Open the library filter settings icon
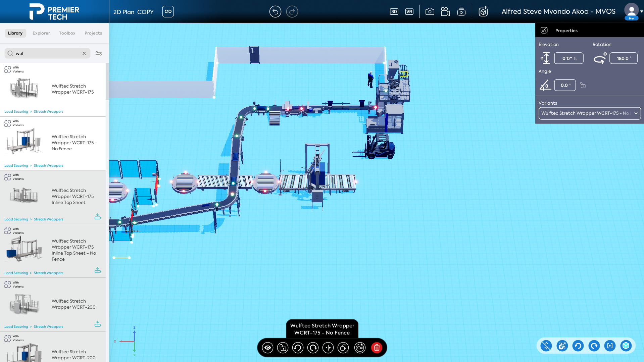The height and width of the screenshot is (362, 644). click(x=99, y=53)
